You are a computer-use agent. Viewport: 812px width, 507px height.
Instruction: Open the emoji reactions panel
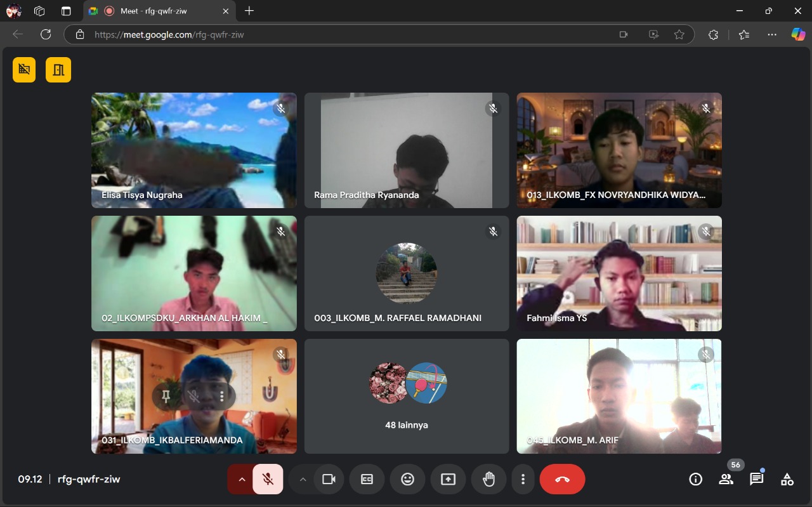pyautogui.click(x=407, y=479)
